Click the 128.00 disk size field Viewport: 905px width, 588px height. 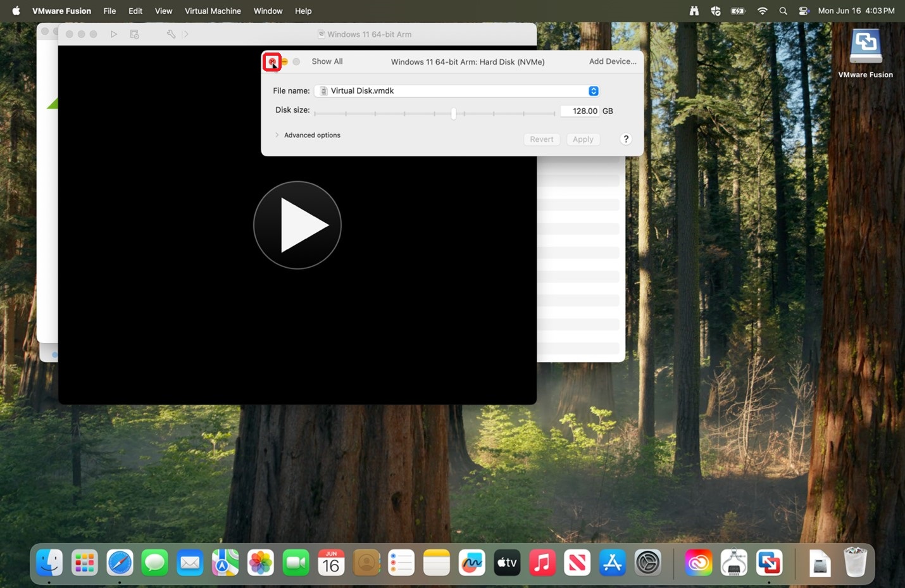(x=580, y=111)
